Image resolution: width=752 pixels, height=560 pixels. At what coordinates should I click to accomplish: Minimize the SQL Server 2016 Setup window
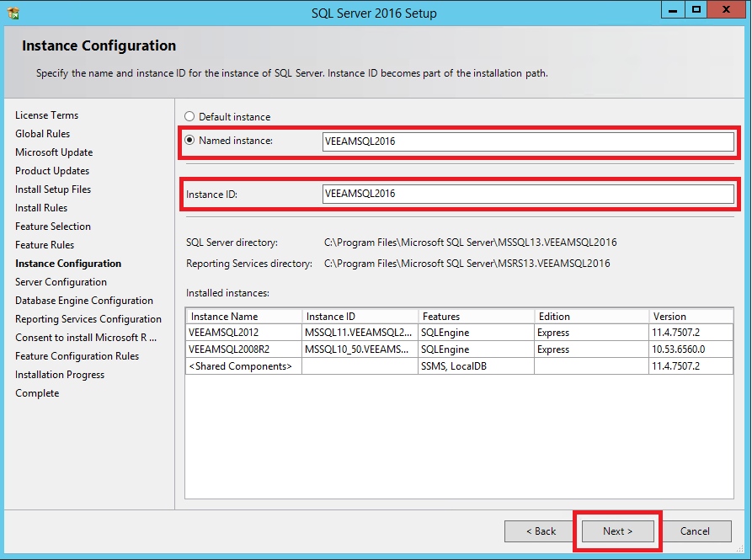tap(673, 9)
